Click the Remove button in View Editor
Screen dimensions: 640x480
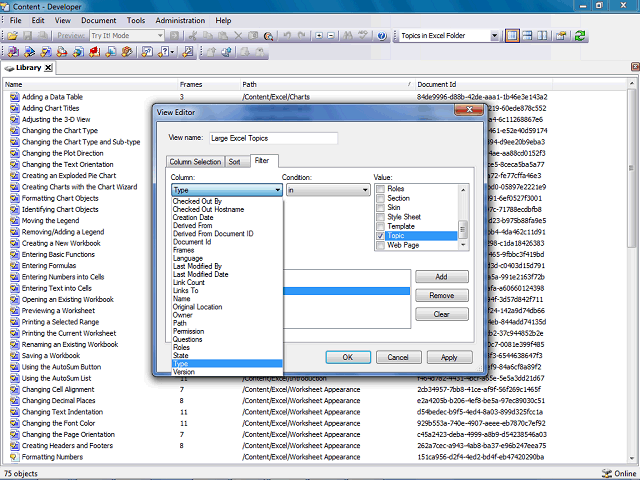tap(442, 296)
